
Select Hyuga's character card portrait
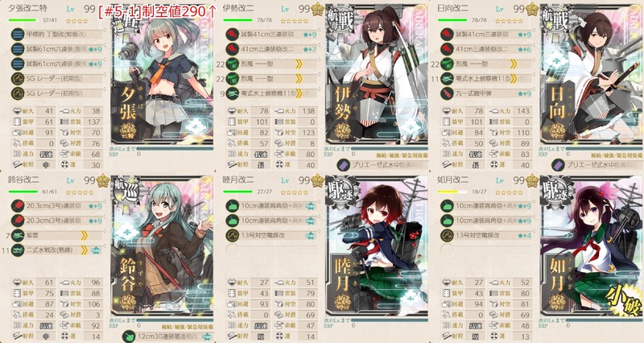coord(591,75)
